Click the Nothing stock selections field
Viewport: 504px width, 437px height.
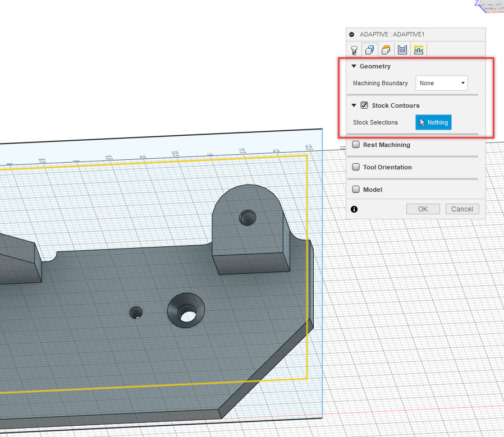(x=433, y=122)
